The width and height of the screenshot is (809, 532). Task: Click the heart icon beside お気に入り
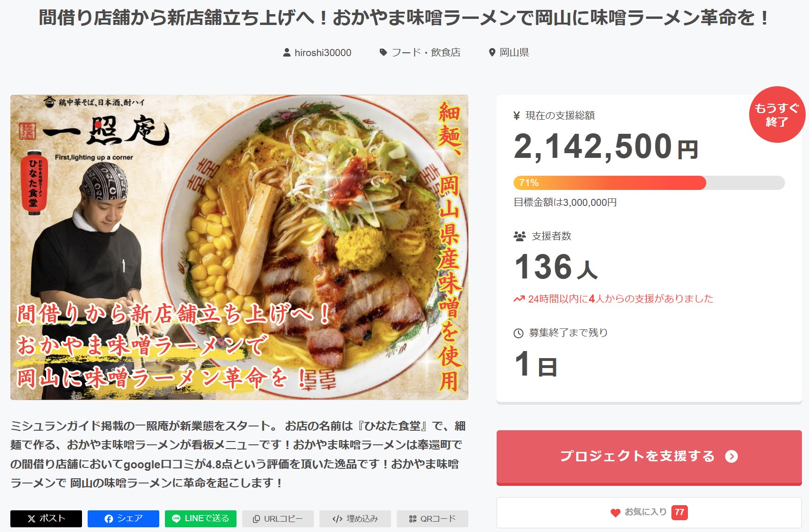615,513
